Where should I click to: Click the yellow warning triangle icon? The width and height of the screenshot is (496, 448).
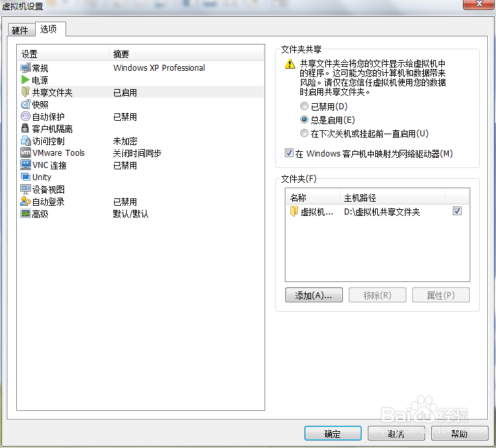(x=290, y=64)
